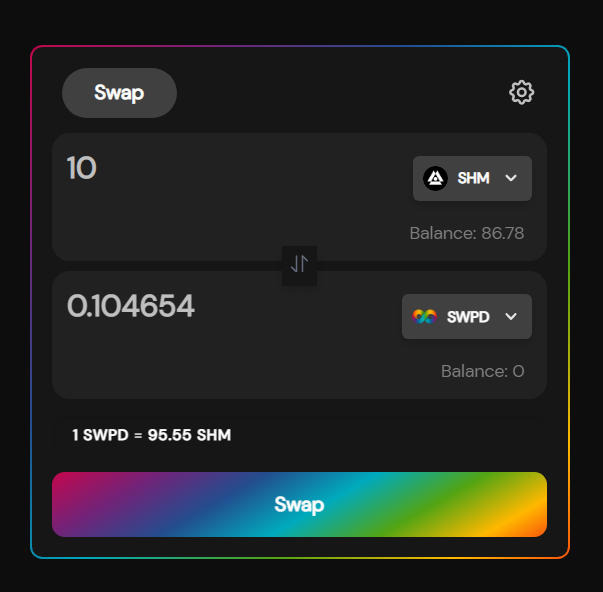The width and height of the screenshot is (603, 592).
Task: Toggle the 1 SWPD = 95.55 SHM rate
Action: (152, 435)
